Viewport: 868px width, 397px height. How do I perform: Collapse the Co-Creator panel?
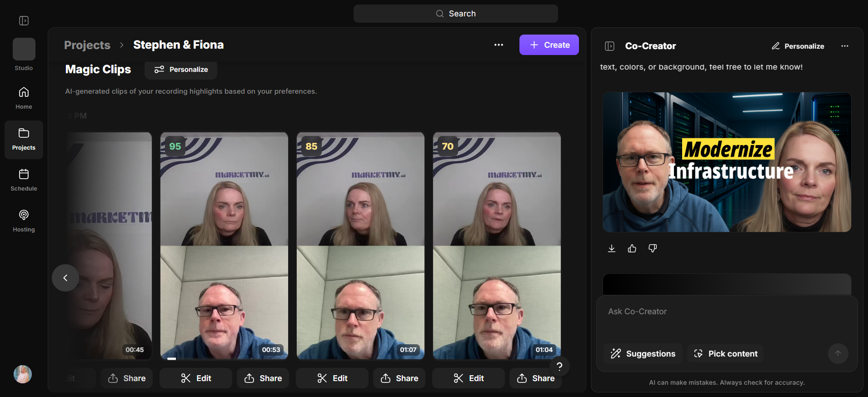pyautogui.click(x=610, y=46)
